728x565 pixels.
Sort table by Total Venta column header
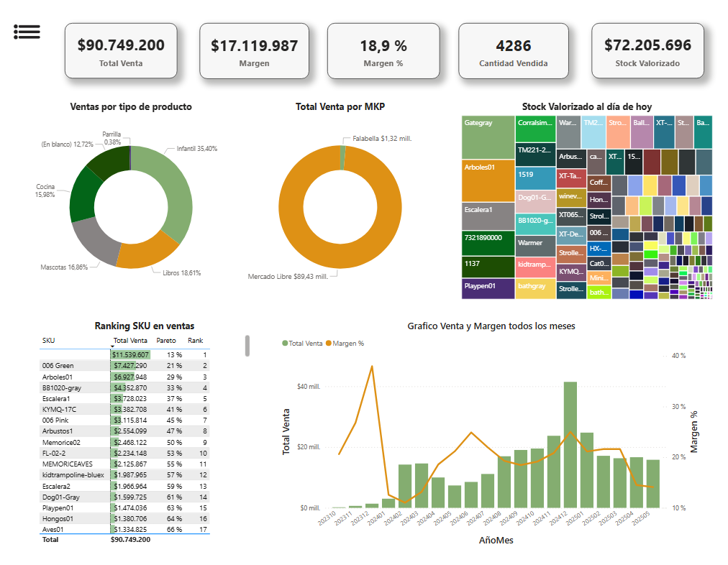130,341
